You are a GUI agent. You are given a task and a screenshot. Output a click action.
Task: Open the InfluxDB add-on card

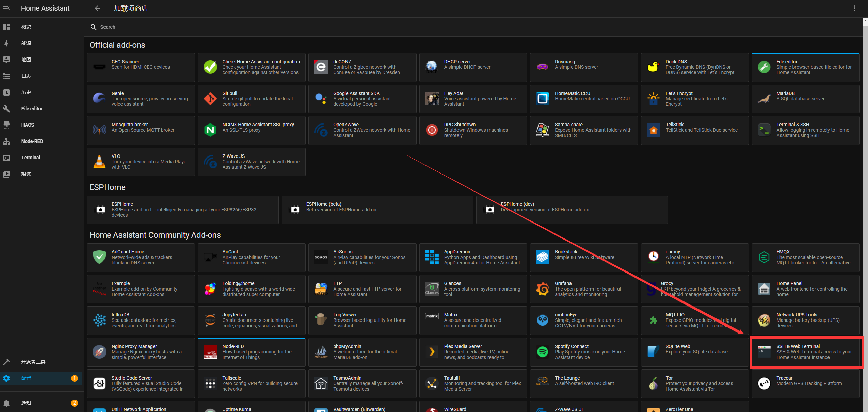141,320
